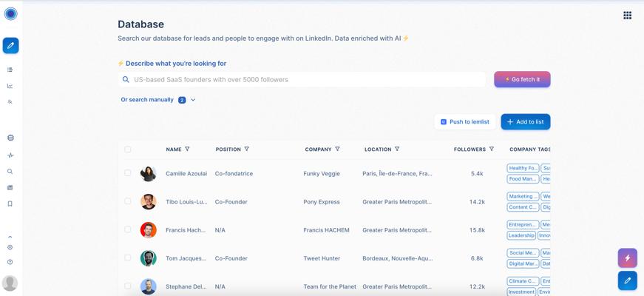644x296 pixels.
Task: Click the Name column filter icon
Action: point(187,149)
